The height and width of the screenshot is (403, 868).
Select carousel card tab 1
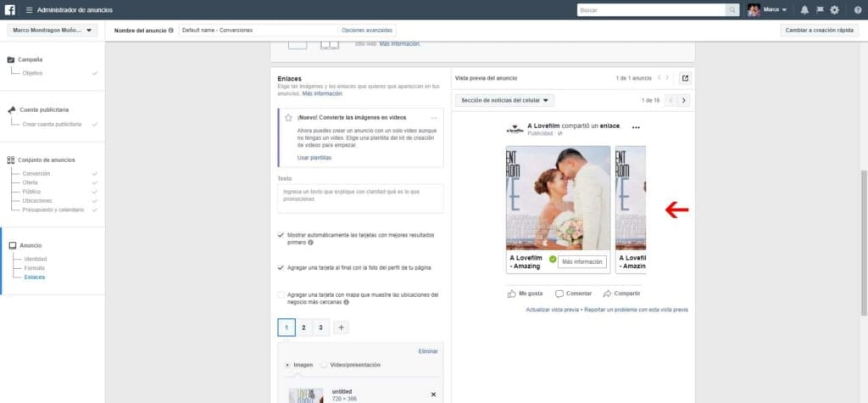pos(287,327)
